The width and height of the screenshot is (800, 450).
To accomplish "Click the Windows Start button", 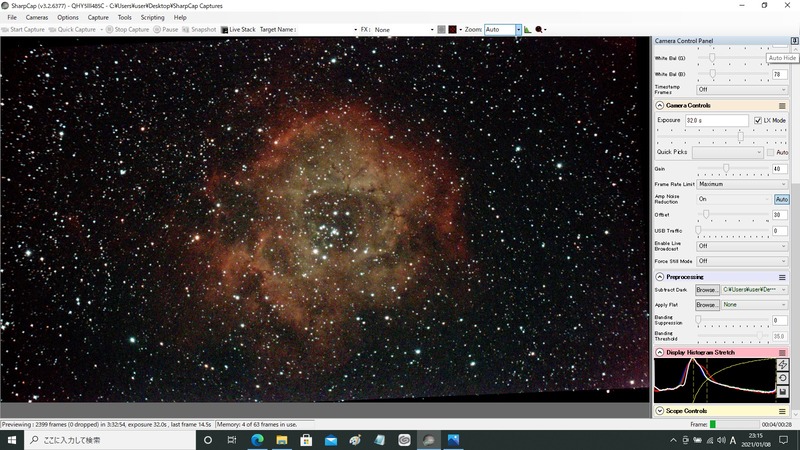I will (12, 440).
